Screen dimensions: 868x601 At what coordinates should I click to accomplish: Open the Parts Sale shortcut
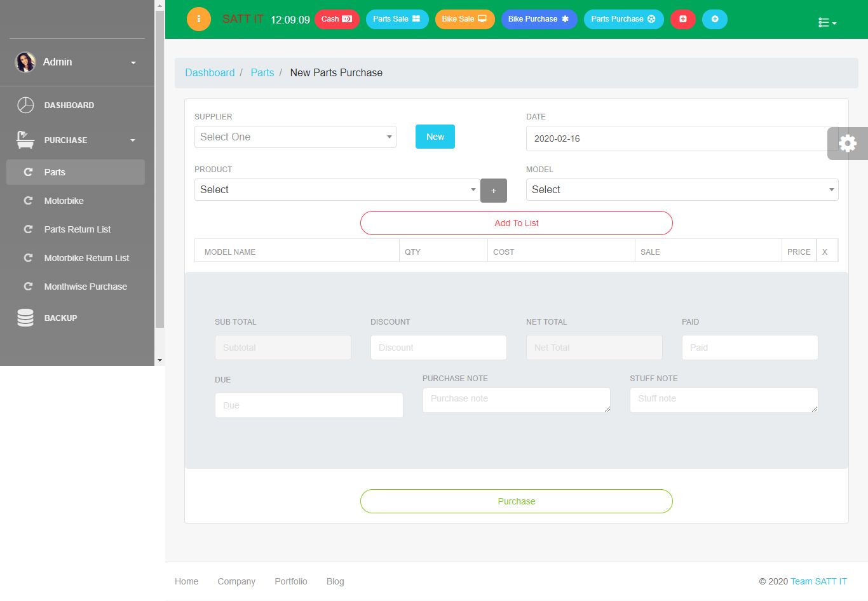coord(397,19)
